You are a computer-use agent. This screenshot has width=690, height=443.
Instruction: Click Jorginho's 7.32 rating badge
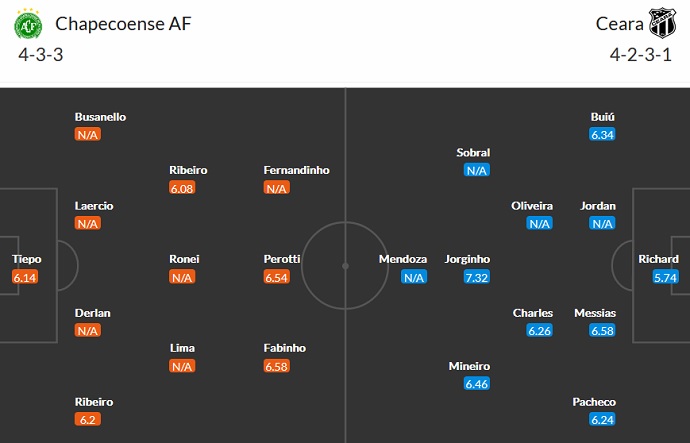click(476, 277)
